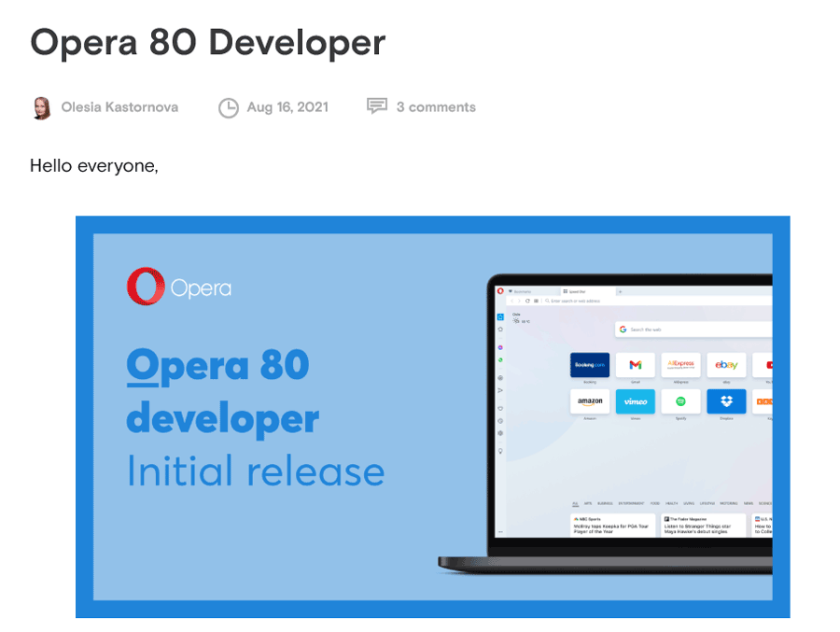
Task: Open the Opera menu logo icon
Action: [500, 289]
